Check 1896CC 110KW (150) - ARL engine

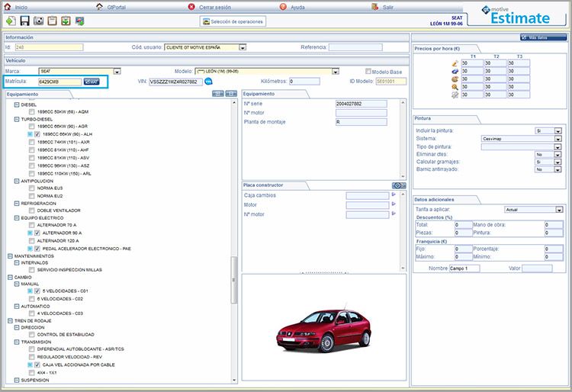tap(32, 174)
